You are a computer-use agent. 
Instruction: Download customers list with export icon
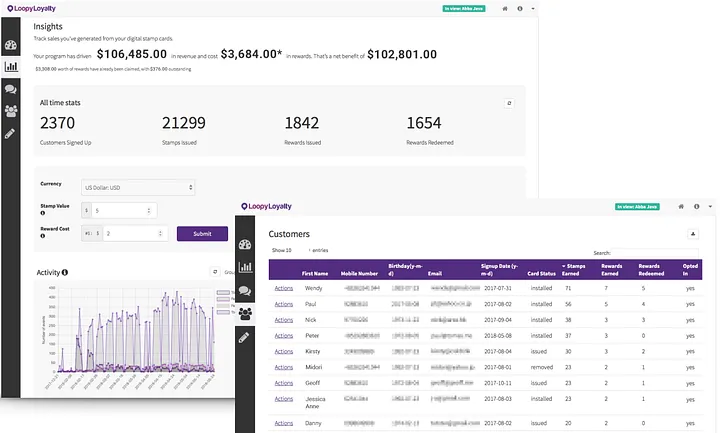point(693,234)
